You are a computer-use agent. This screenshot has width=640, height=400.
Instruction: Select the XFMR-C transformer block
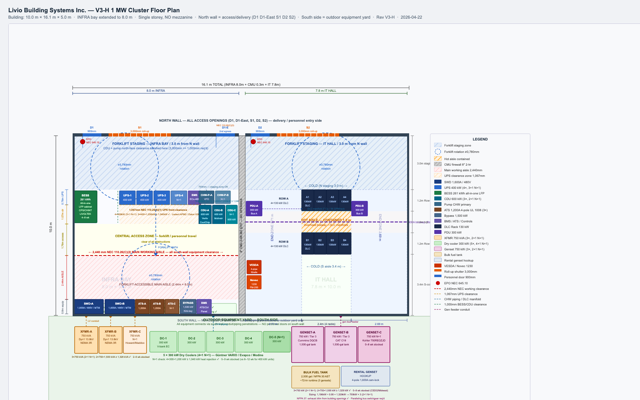[135, 340]
